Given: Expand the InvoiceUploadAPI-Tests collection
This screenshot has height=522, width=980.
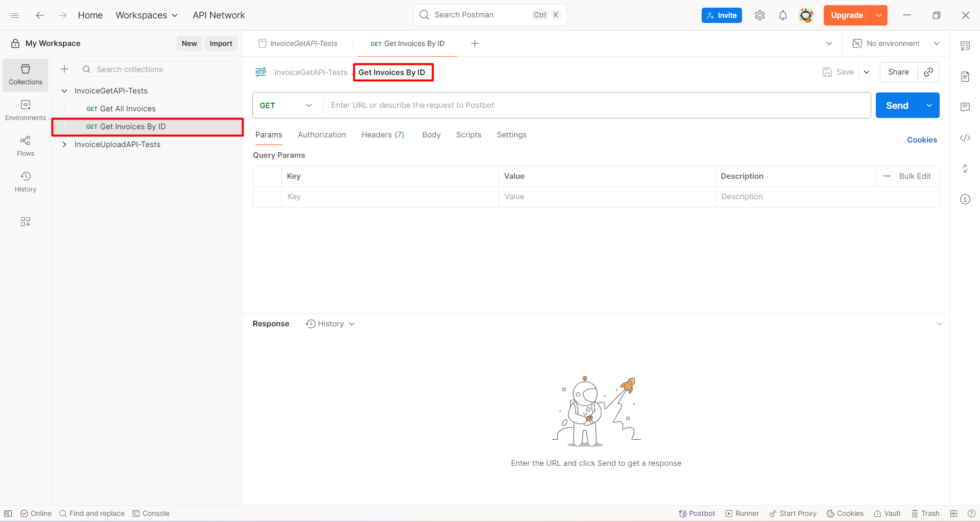Looking at the screenshot, I should click(x=64, y=145).
